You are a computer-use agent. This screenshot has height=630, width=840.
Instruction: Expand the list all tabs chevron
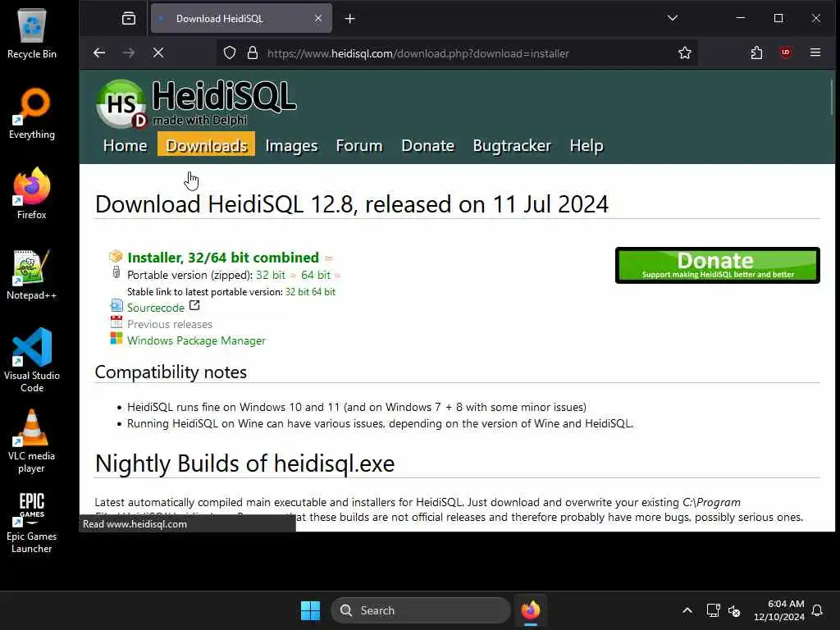tap(673, 18)
